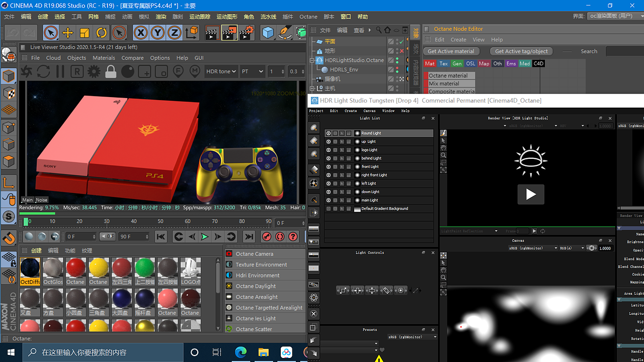Viewport: 644px width, 362px height.
Task: Open File Explorer from taskbar
Action: (x=264, y=352)
